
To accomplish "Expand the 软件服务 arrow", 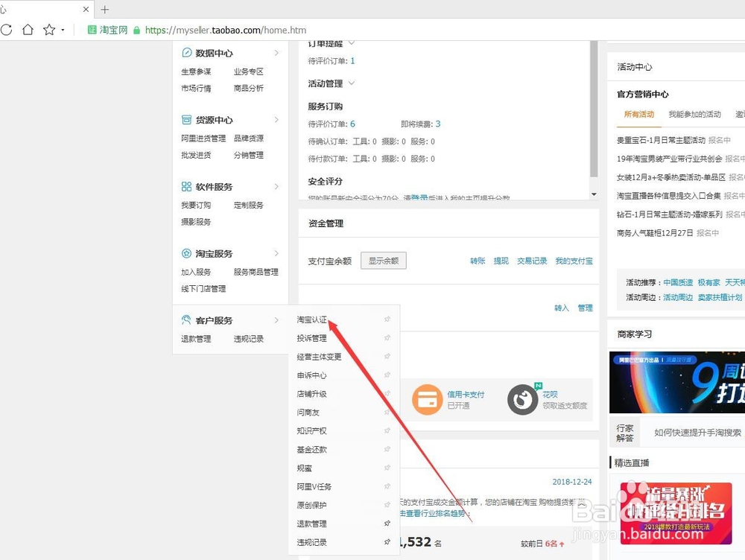I will [x=276, y=187].
